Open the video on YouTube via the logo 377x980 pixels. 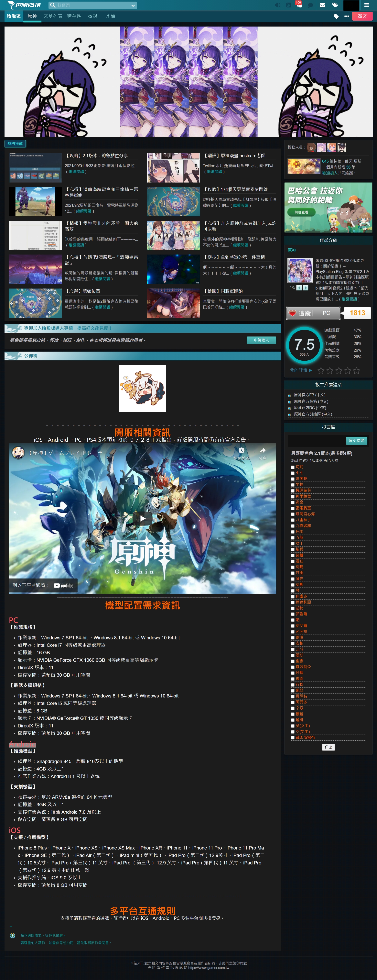(63, 585)
